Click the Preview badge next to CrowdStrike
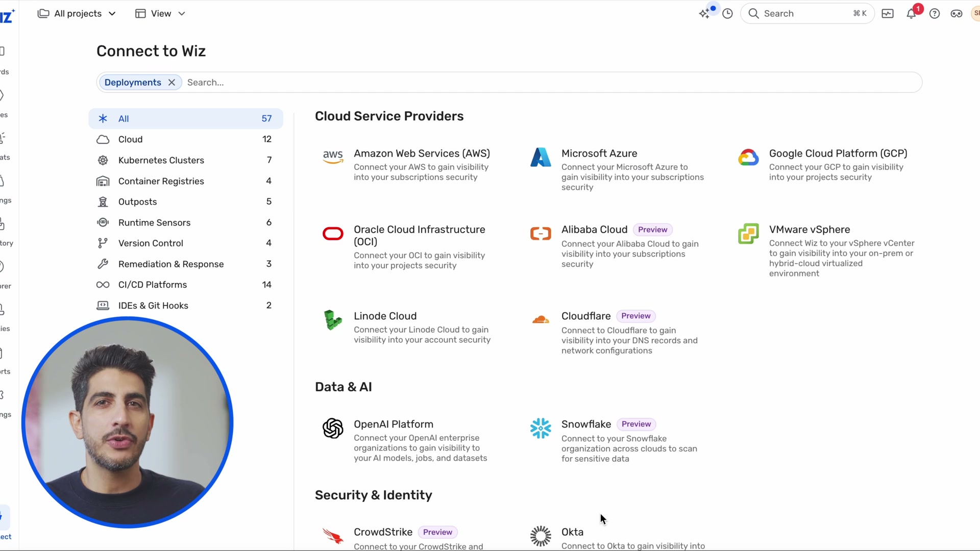Image resolution: width=980 pixels, height=551 pixels. point(438,532)
